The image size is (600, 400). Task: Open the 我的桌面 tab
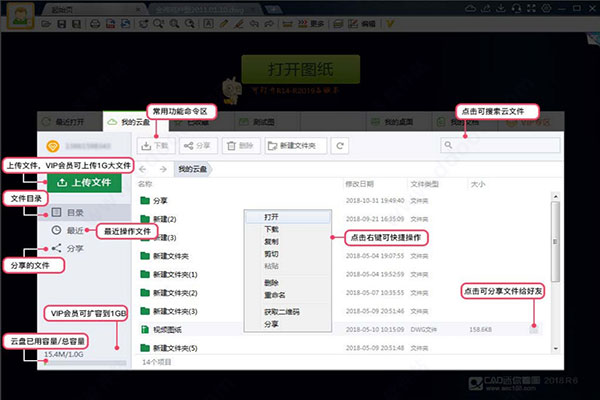[x=398, y=122]
